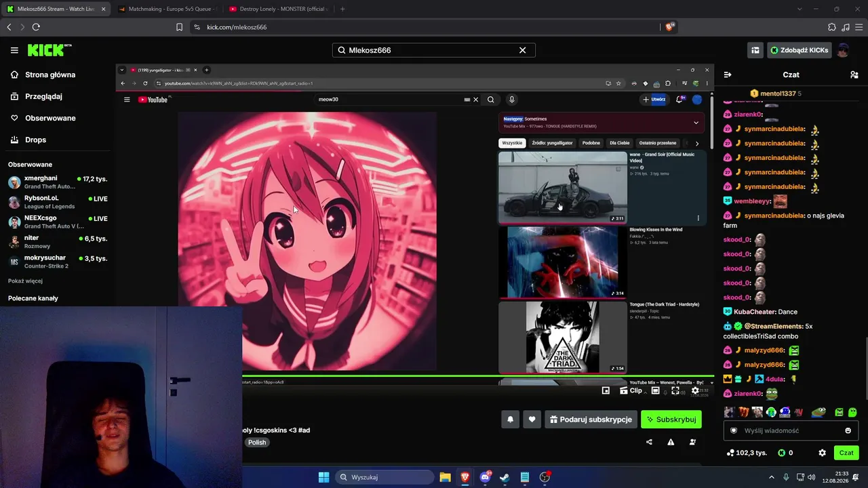Open Blowing Kisses in the Wind thumbnail
868x488 pixels.
[x=563, y=262]
